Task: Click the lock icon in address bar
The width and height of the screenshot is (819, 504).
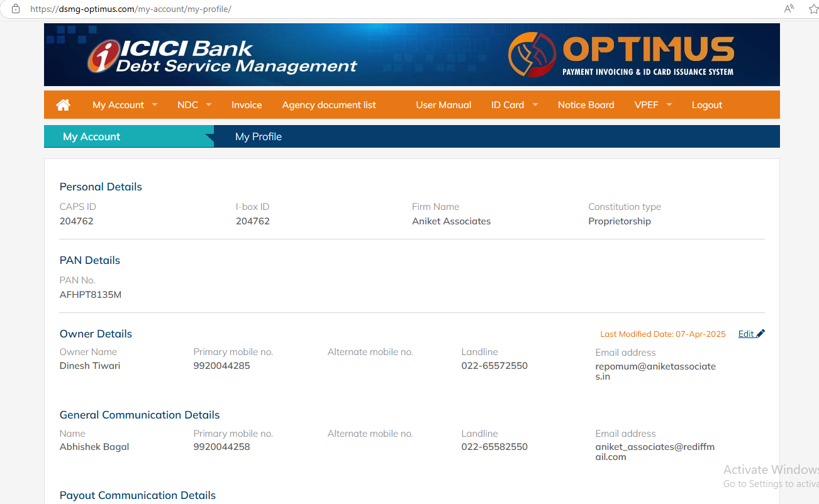Action: coord(16,9)
